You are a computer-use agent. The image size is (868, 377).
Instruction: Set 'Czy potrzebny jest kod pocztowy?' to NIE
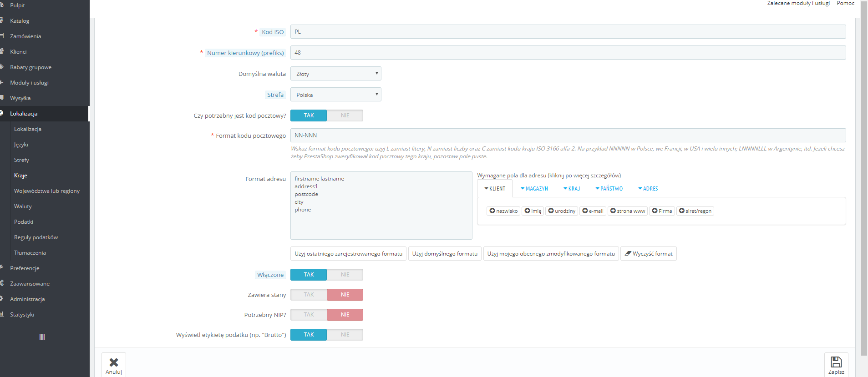click(x=345, y=116)
